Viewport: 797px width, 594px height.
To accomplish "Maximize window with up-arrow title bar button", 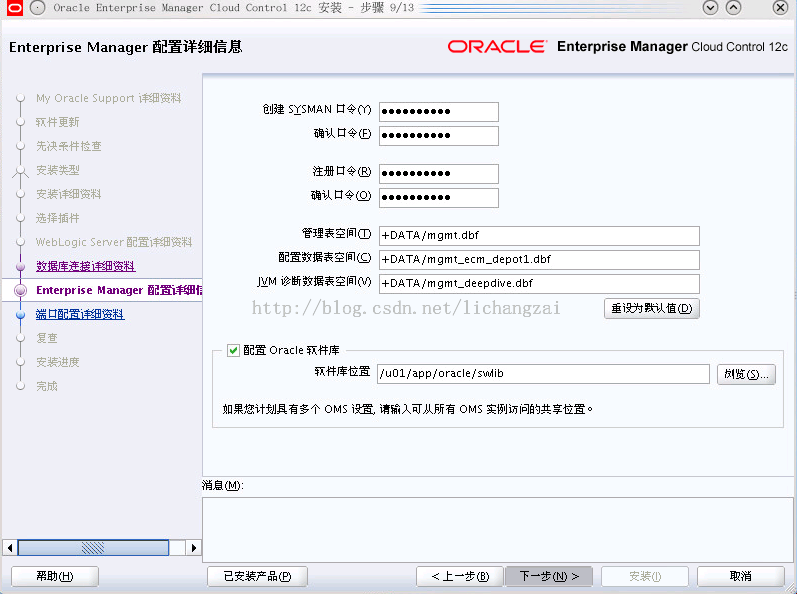I will click(733, 8).
